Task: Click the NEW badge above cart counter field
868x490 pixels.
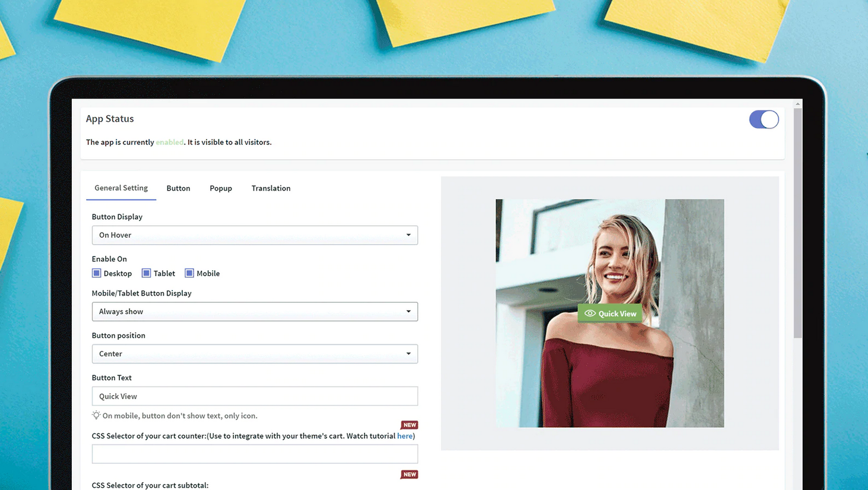Action: tap(409, 425)
